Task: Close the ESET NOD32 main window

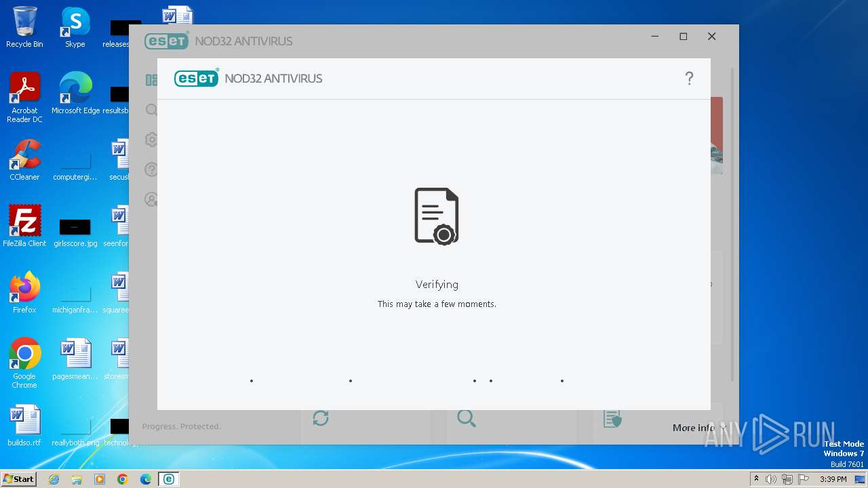Action: click(x=711, y=37)
